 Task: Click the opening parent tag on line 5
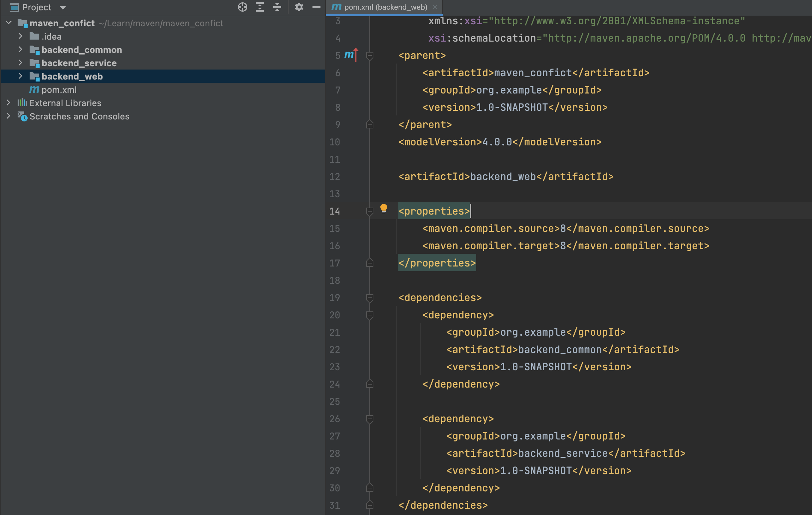coord(422,56)
